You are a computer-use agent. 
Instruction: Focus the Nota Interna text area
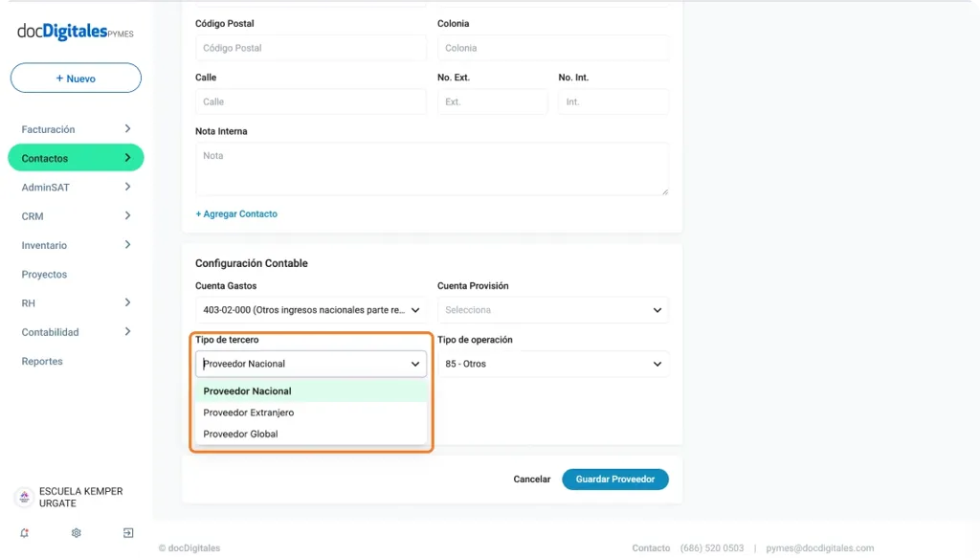(x=431, y=169)
